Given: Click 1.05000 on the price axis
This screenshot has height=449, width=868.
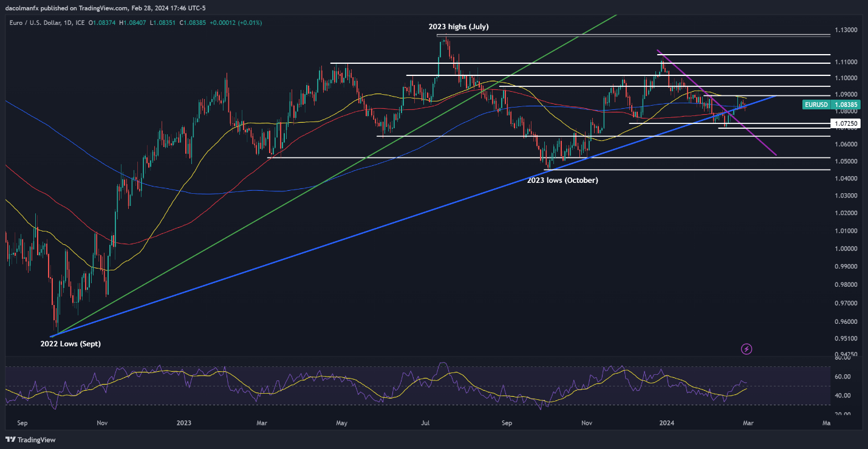Looking at the screenshot, I should 846,162.
